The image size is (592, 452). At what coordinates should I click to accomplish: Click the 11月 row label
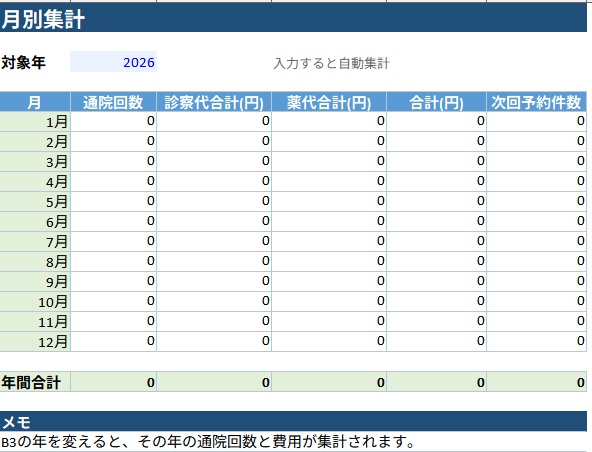35,322
